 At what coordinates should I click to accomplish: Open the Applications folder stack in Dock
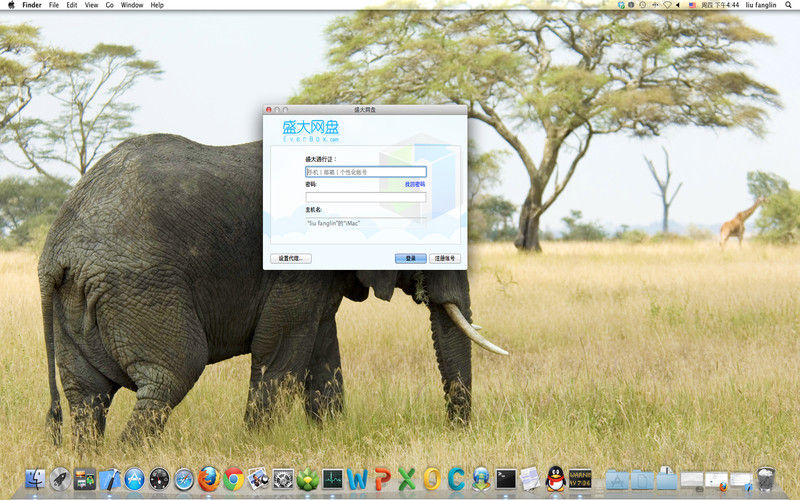pyautogui.click(x=617, y=480)
